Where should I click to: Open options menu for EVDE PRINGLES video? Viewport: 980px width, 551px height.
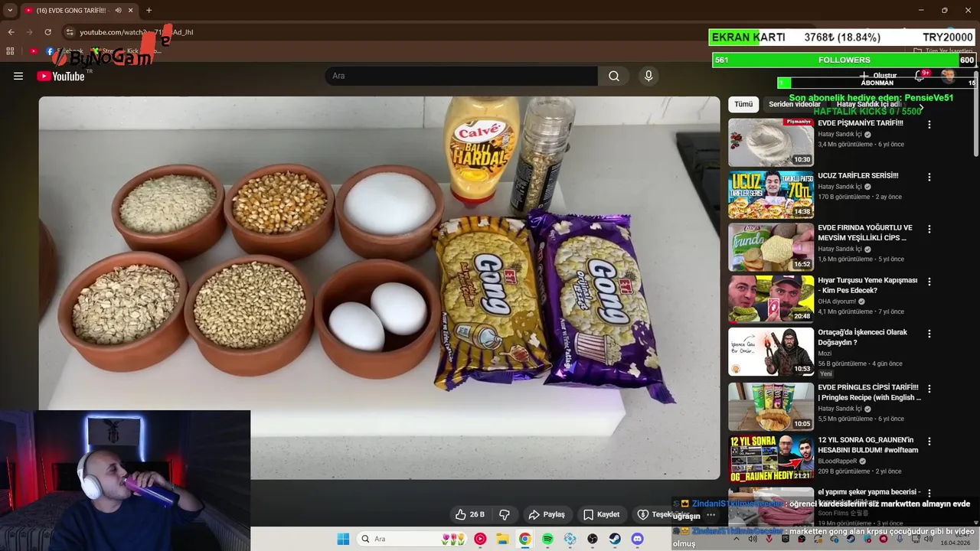pos(929,389)
